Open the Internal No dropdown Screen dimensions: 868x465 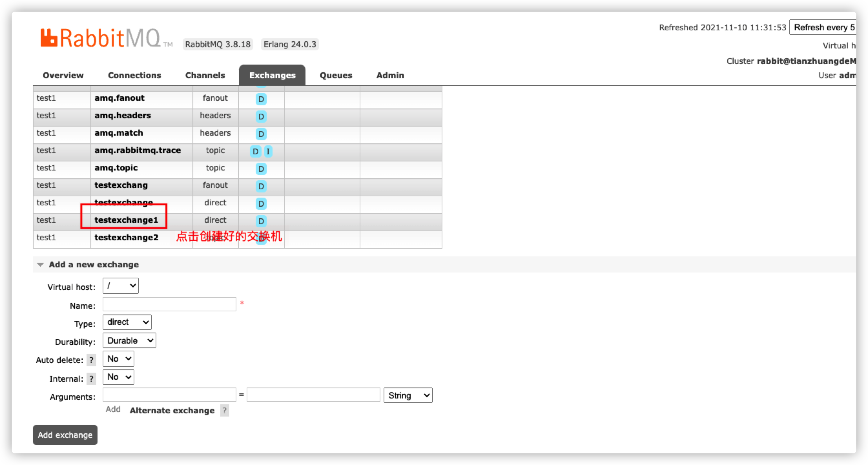(x=118, y=377)
